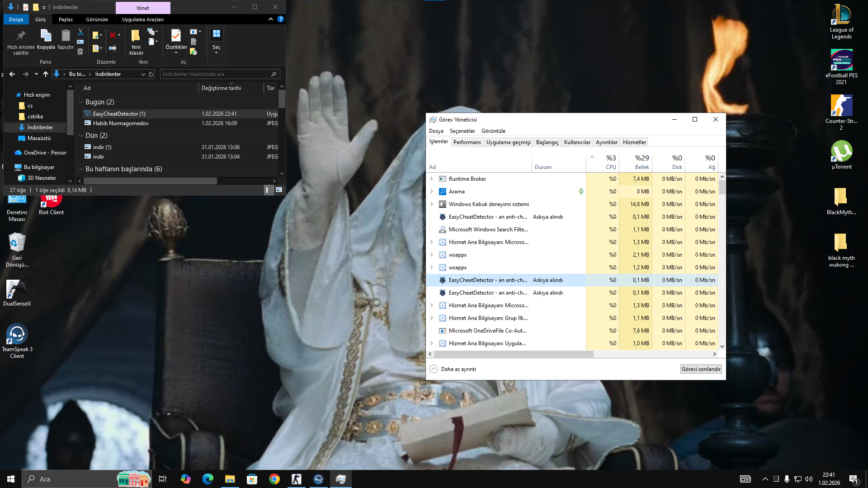Click the scissors Cut icon in ribbon
This screenshot has height=488, width=868.
80,32
